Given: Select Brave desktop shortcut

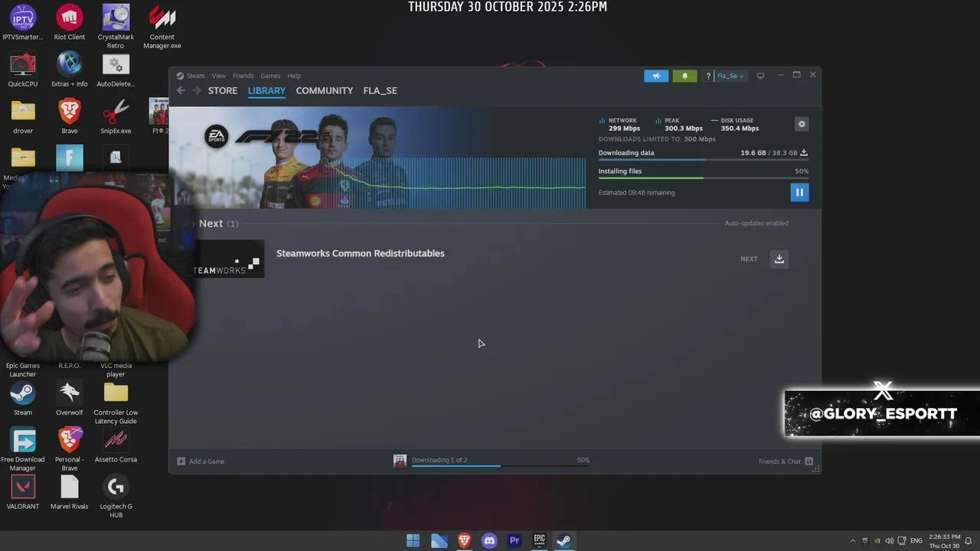Looking at the screenshot, I should 70,116.
